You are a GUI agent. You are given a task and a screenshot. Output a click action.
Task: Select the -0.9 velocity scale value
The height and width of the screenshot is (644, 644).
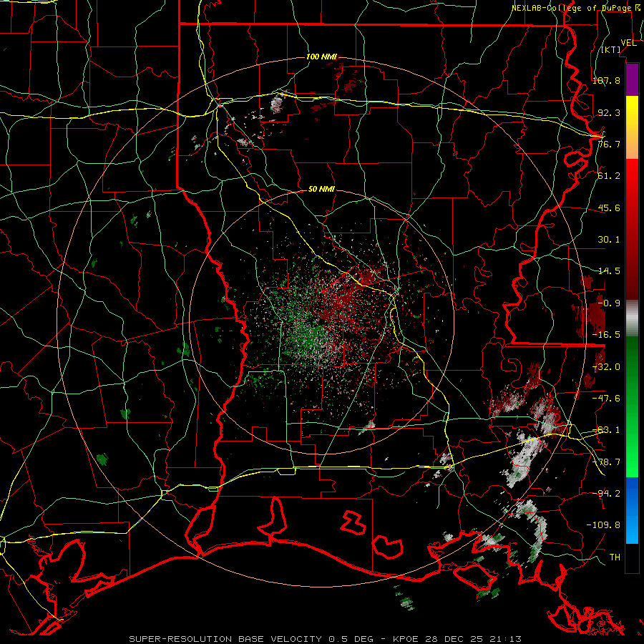pyautogui.click(x=609, y=303)
